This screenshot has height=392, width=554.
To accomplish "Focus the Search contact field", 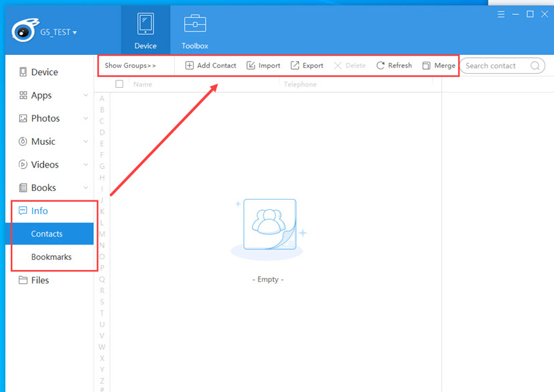I will tap(502, 66).
